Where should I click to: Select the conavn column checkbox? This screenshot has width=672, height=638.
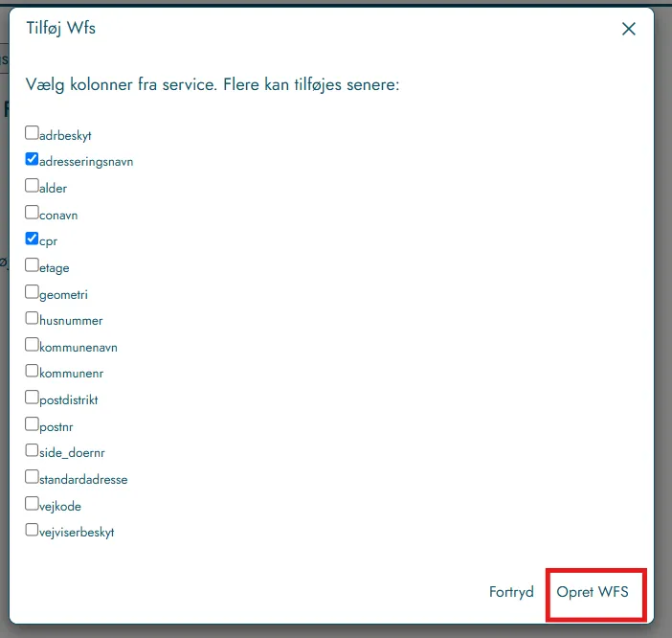pyautogui.click(x=32, y=213)
